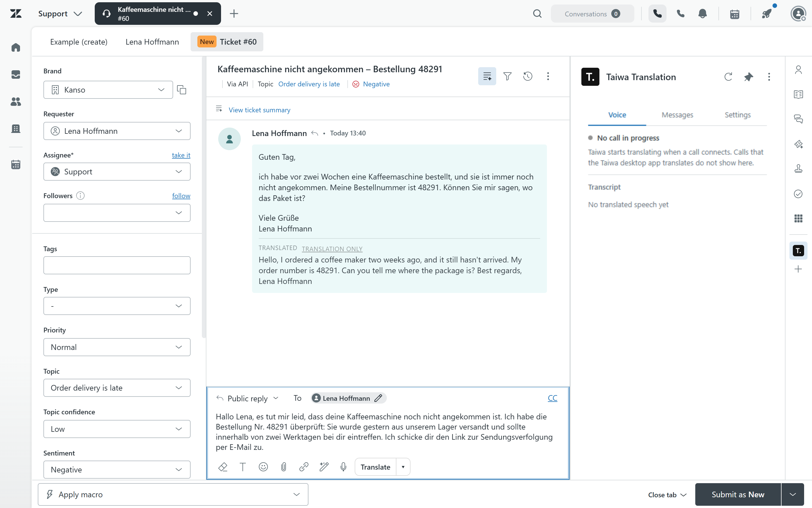Open the Example (create) tab
The height and width of the screenshot is (508, 812).
(79, 42)
